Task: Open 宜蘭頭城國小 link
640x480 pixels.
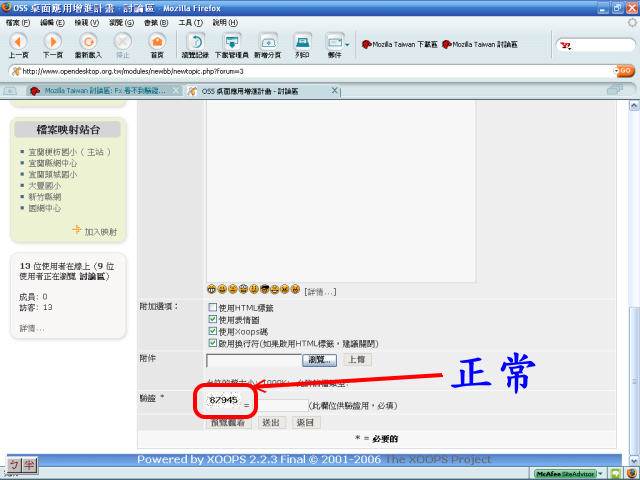Action: point(52,174)
